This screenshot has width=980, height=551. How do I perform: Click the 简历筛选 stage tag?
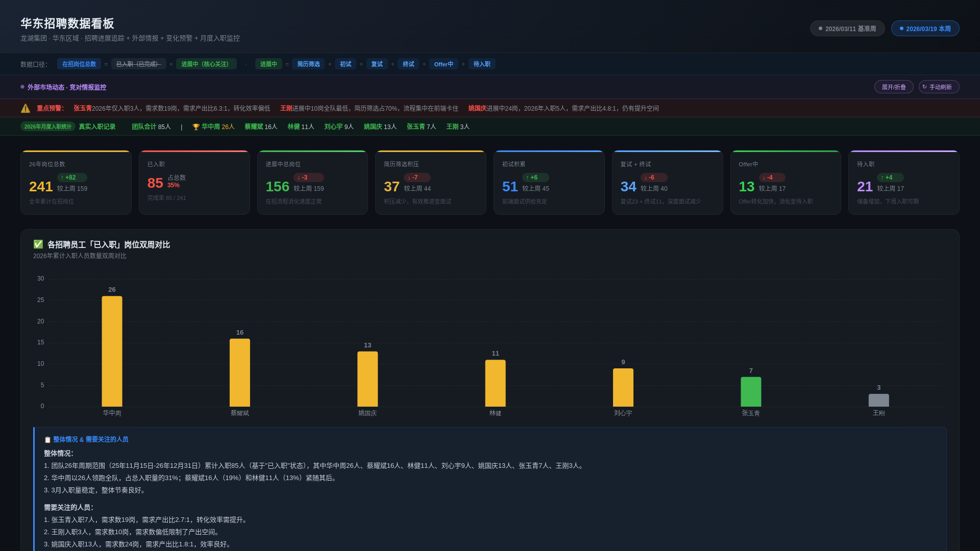pos(308,64)
